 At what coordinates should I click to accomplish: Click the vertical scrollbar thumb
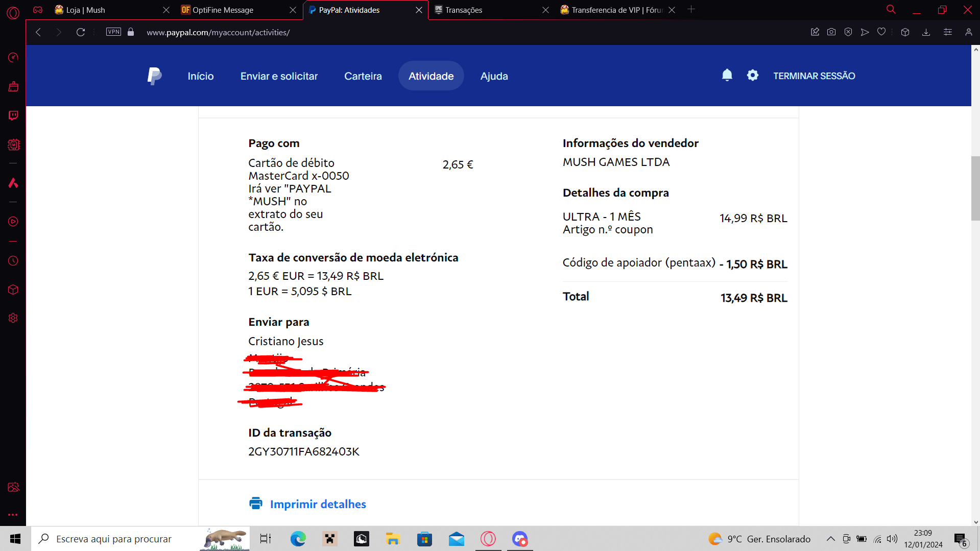[x=975, y=188]
